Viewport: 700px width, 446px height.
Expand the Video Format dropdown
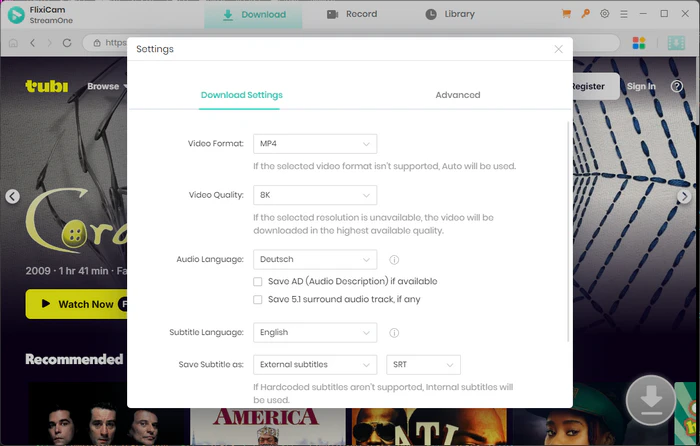[x=315, y=144]
